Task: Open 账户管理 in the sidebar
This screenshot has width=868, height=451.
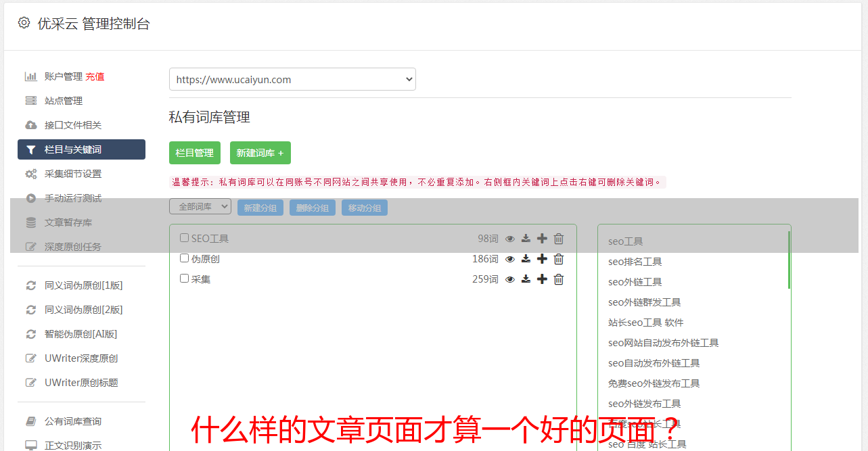Action: 64,76
